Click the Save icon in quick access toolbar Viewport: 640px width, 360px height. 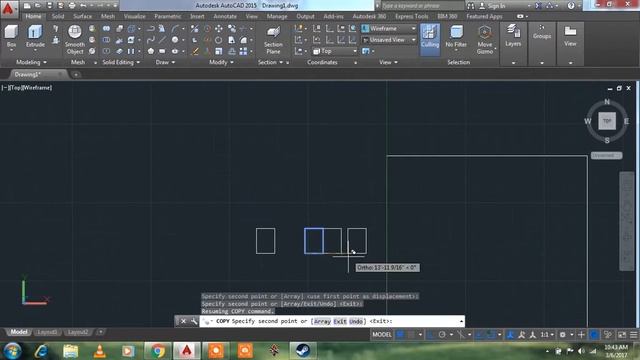tap(49, 6)
